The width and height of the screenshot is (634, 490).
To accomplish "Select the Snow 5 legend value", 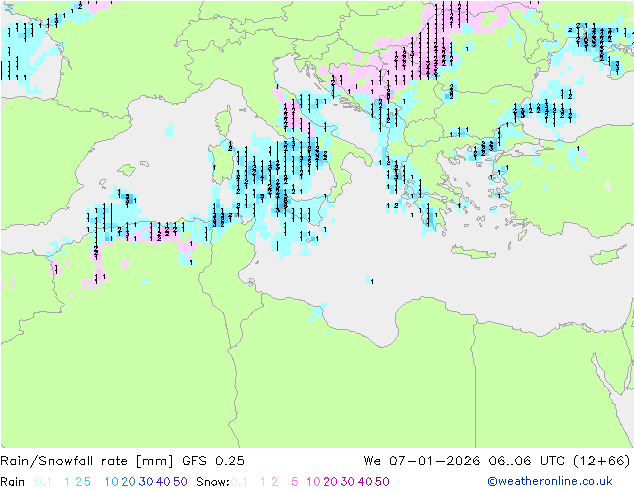I will tap(295, 482).
